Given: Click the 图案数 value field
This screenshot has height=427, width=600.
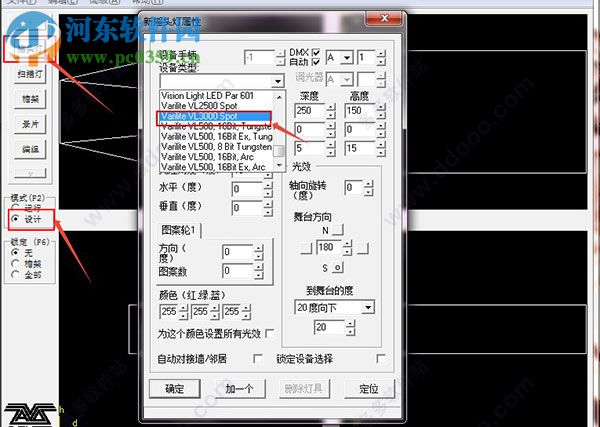Looking at the screenshot, I should (238, 271).
